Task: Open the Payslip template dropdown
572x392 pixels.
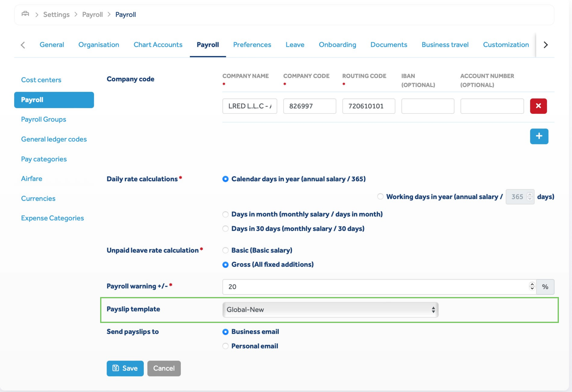Action: pos(330,310)
